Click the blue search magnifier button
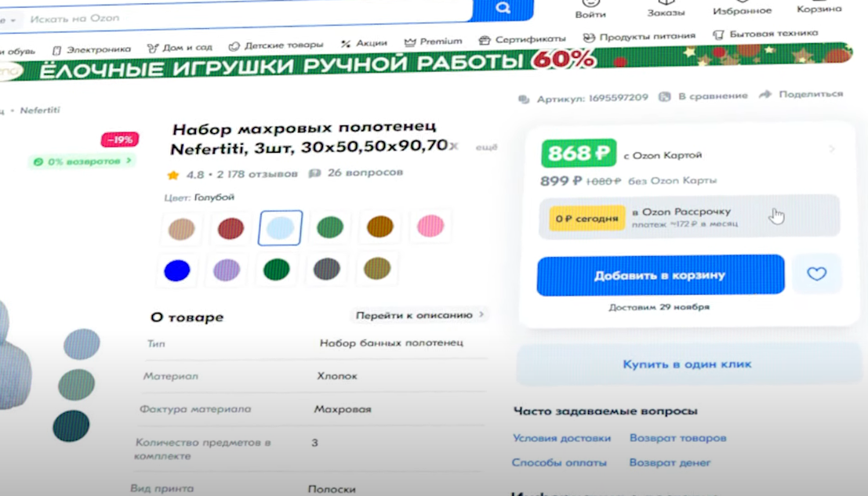This screenshot has width=868, height=496. [x=503, y=9]
